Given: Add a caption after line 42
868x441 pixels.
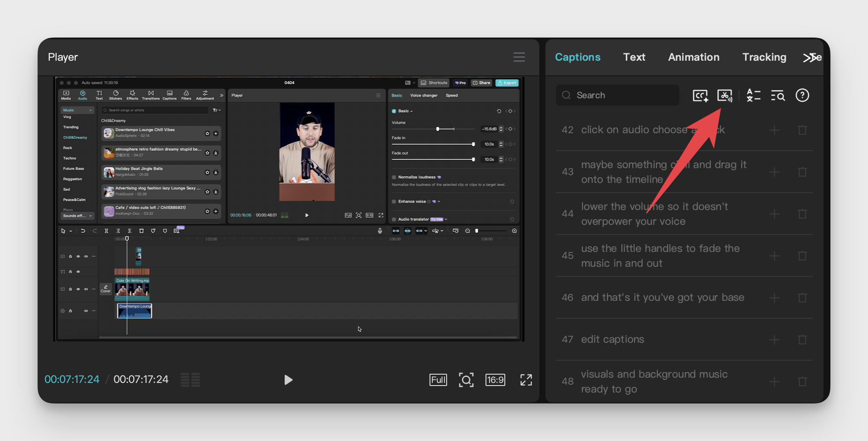Looking at the screenshot, I should pyautogui.click(x=774, y=130).
